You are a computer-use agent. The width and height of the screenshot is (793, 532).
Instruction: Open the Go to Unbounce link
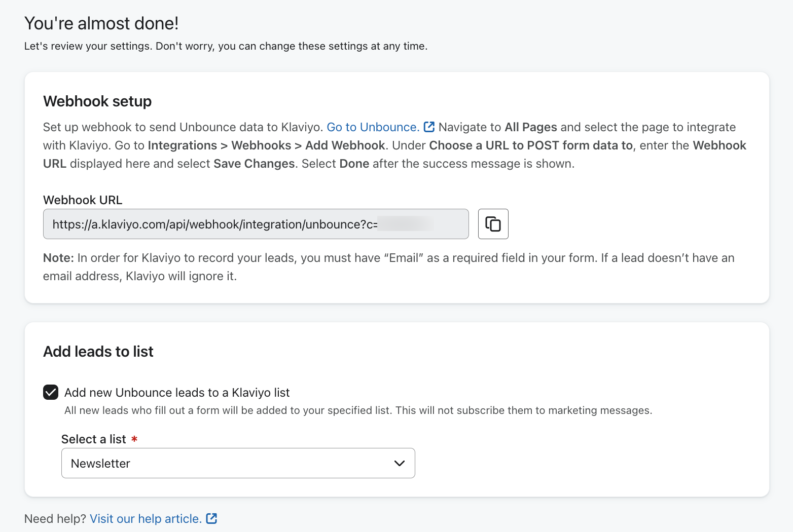[372, 127]
